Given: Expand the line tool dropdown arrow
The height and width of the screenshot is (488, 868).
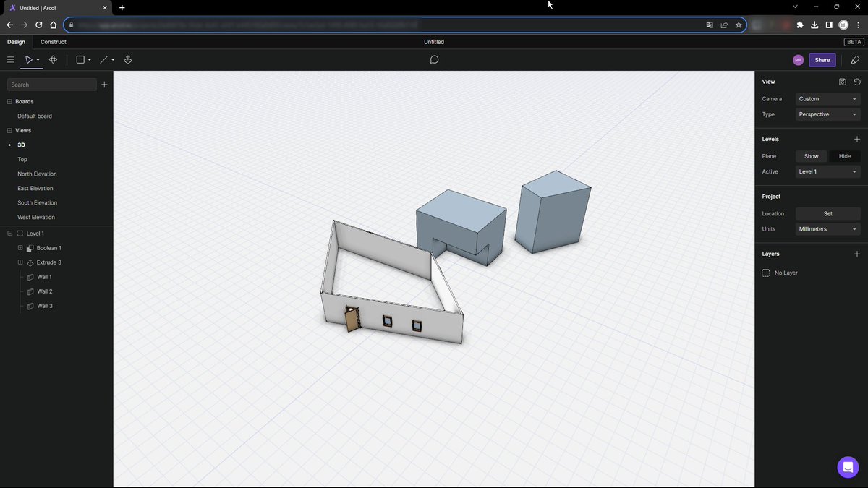Looking at the screenshot, I should pos(113,60).
